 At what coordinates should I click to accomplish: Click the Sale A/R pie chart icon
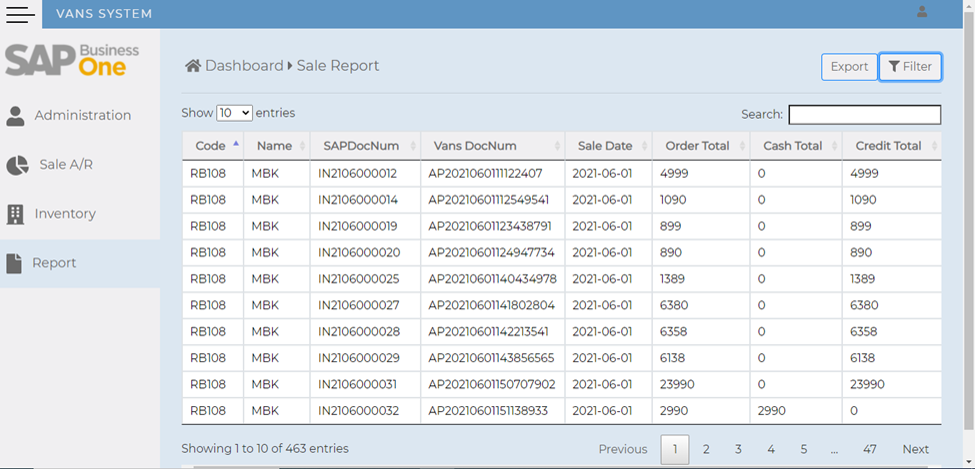coord(17,165)
